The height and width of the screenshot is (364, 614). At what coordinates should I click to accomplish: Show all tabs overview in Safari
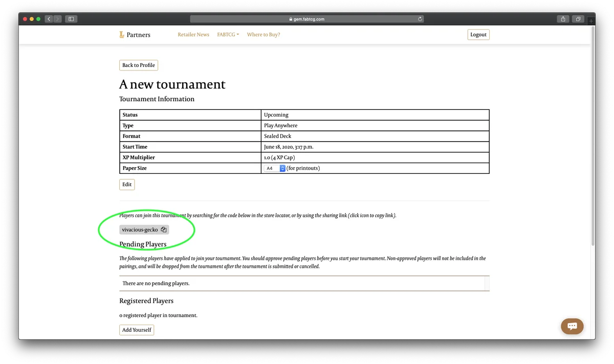click(x=578, y=19)
